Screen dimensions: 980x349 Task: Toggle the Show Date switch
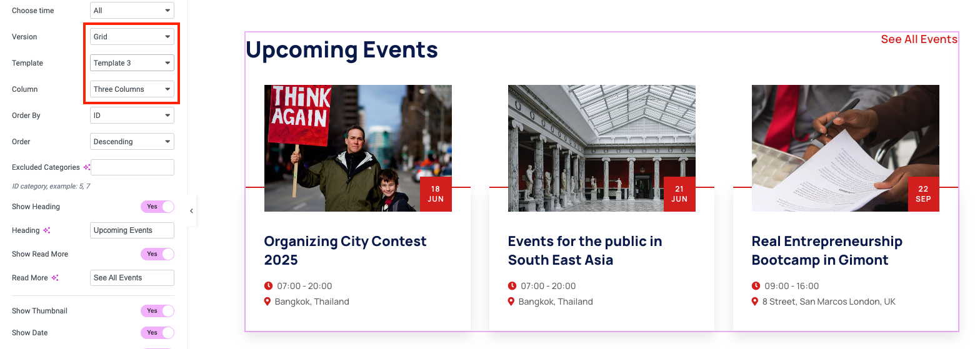pyautogui.click(x=157, y=333)
